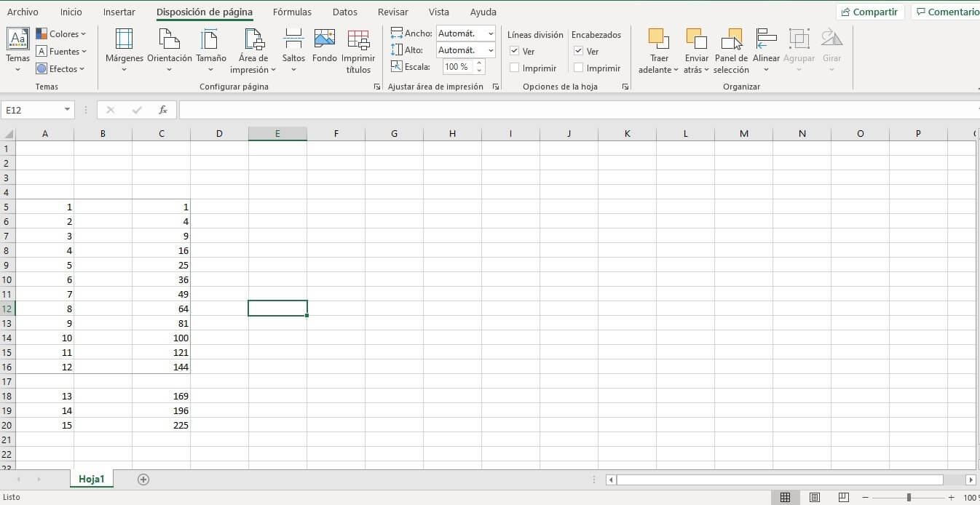This screenshot has width=980, height=505.
Task: Click the horizontal scroll left arrow
Action: pos(611,480)
